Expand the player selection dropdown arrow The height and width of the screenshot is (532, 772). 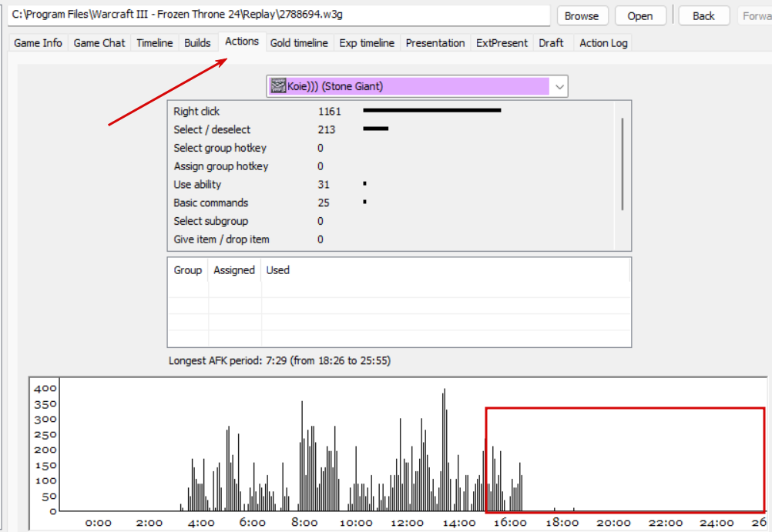[559, 87]
